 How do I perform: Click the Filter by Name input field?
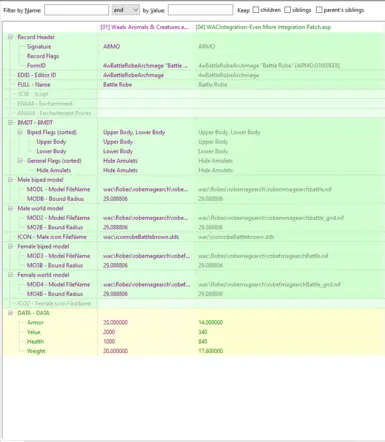coord(76,10)
